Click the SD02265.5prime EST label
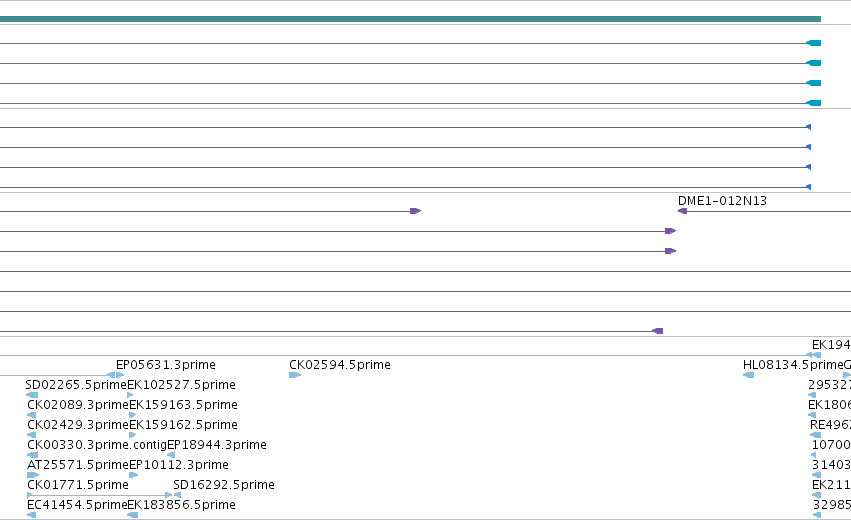 point(76,385)
